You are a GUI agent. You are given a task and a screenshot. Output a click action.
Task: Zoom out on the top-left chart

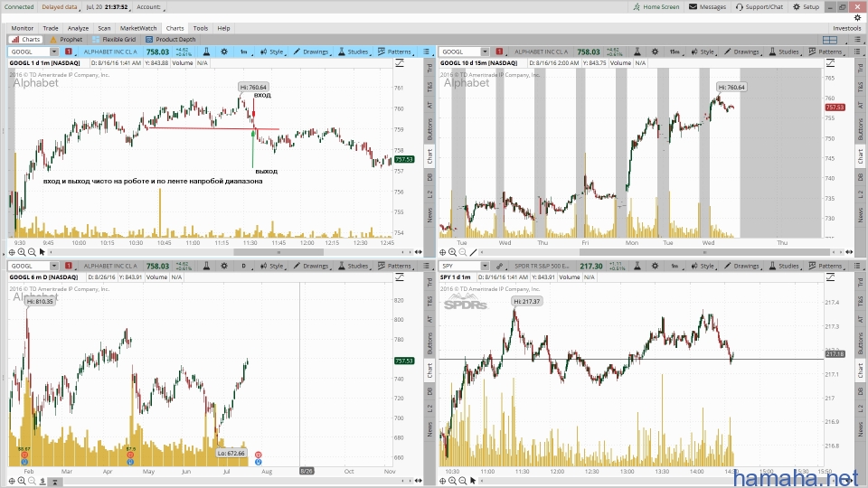[33, 252]
